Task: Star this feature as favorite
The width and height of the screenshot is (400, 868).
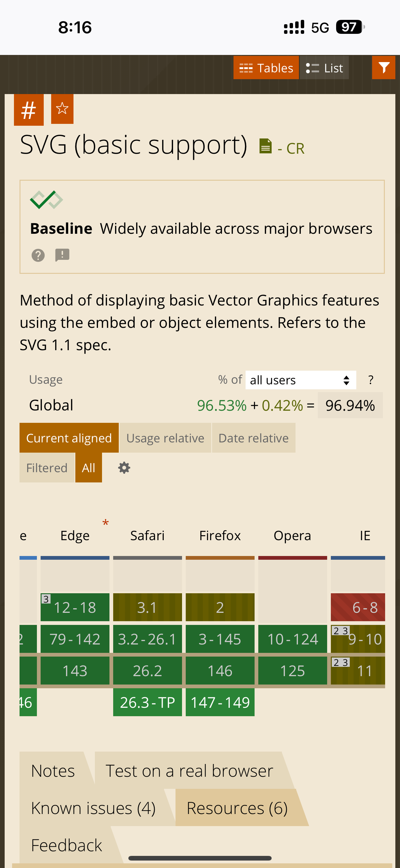Action: coord(62,109)
